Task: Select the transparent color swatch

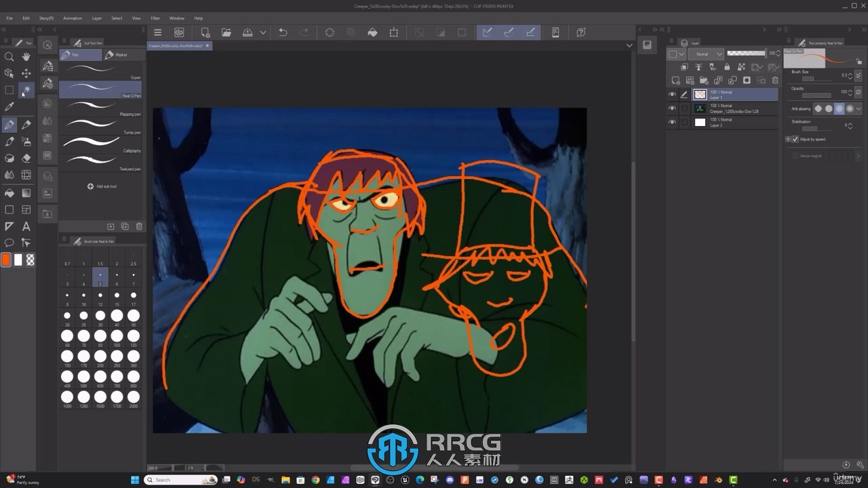Action: (31, 260)
